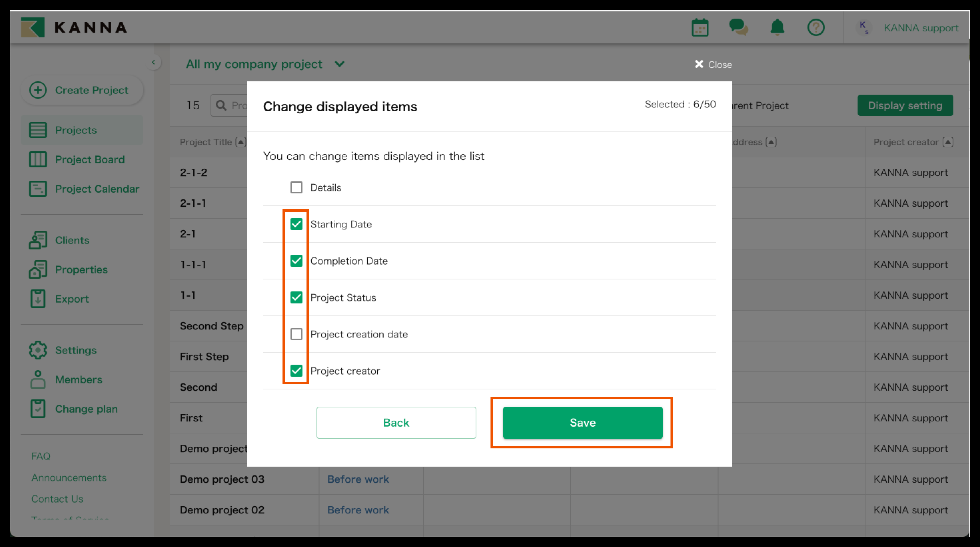980x547 pixels.
Task: Click the Export icon in sidebar
Action: click(38, 299)
